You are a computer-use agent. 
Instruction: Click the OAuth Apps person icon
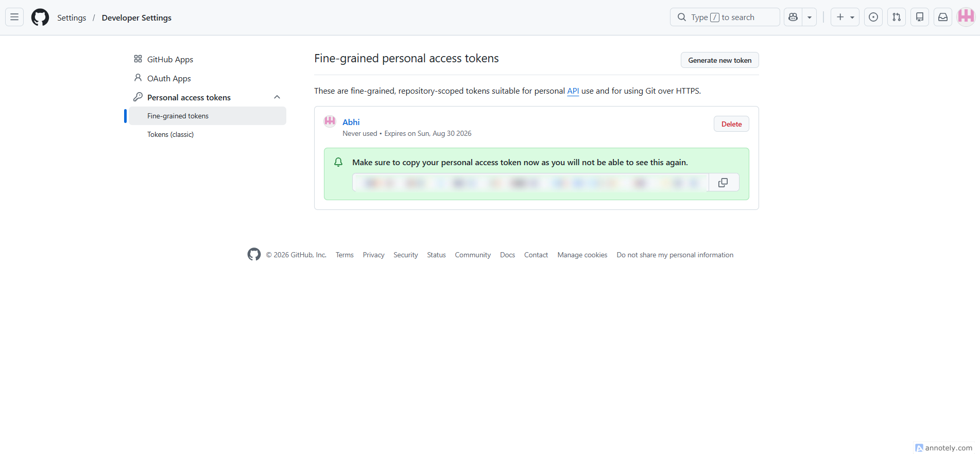point(138,78)
